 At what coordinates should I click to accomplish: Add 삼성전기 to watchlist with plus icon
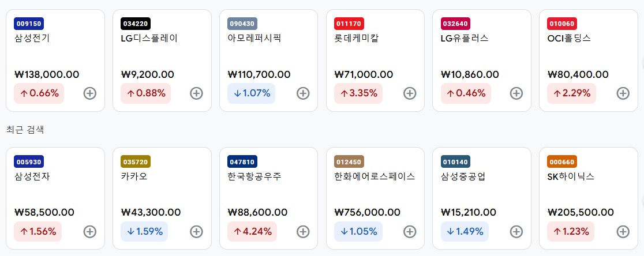coord(90,93)
